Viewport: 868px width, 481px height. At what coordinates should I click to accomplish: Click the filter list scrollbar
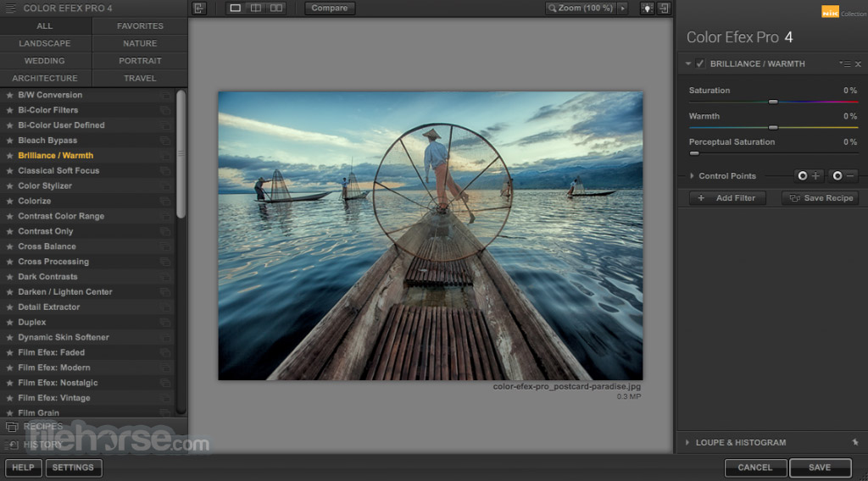[181, 154]
